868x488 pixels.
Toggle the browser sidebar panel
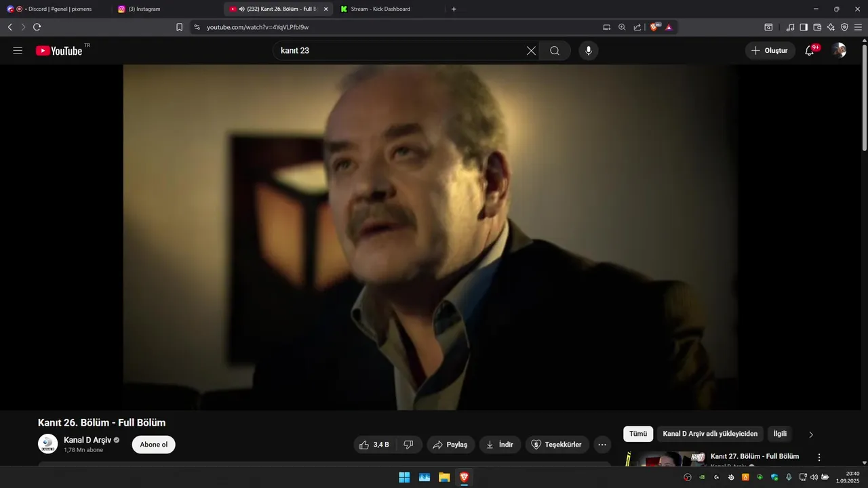804,27
